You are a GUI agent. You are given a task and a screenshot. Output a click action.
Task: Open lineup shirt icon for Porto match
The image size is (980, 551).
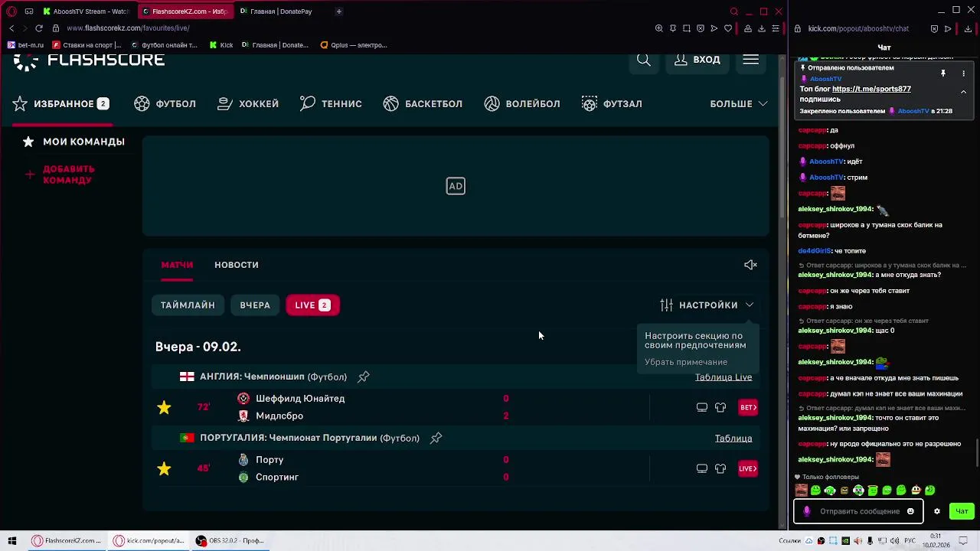pyautogui.click(x=720, y=468)
